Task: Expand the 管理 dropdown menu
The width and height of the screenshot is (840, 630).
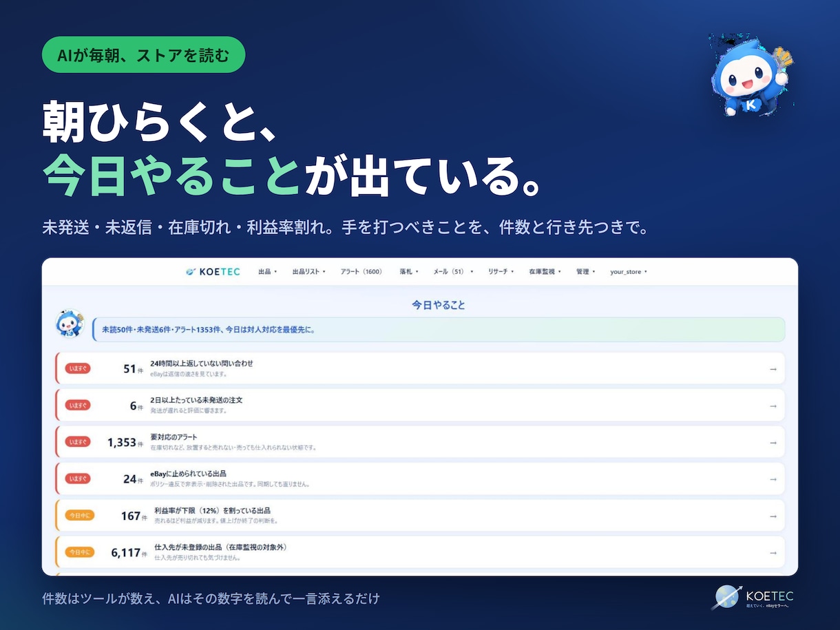Action: point(585,272)
